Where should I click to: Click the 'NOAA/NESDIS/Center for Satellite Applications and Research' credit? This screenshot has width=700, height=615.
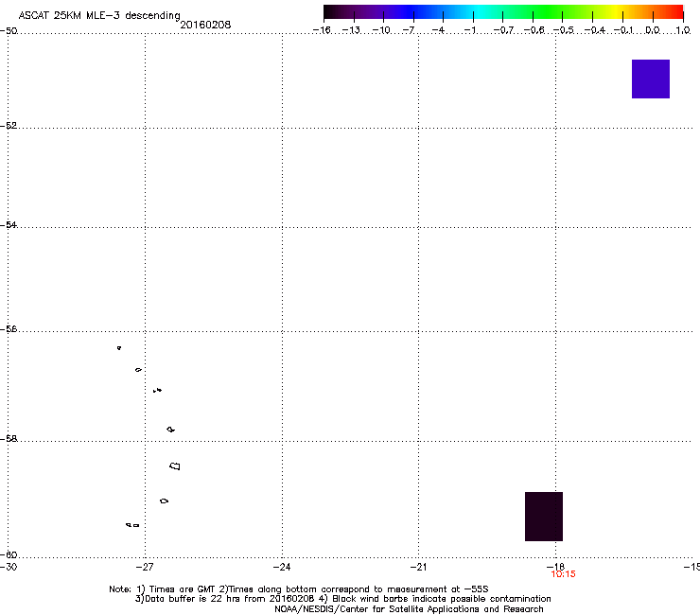pos(409,609)
